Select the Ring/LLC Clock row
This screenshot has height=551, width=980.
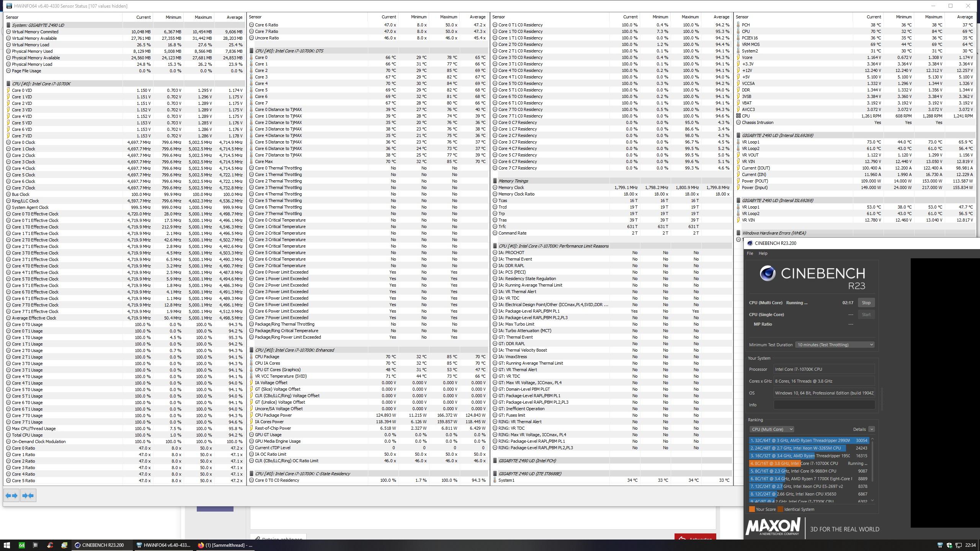[124, 201]
